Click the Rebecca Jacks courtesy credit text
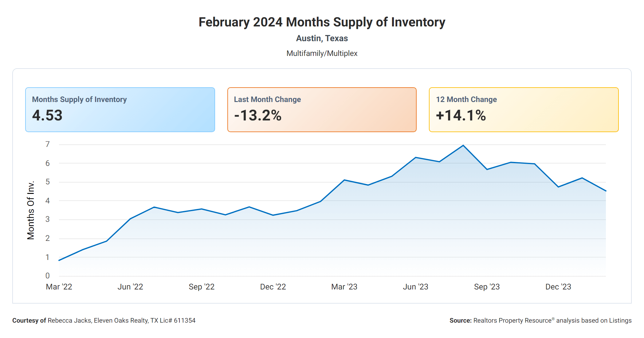 104,320
